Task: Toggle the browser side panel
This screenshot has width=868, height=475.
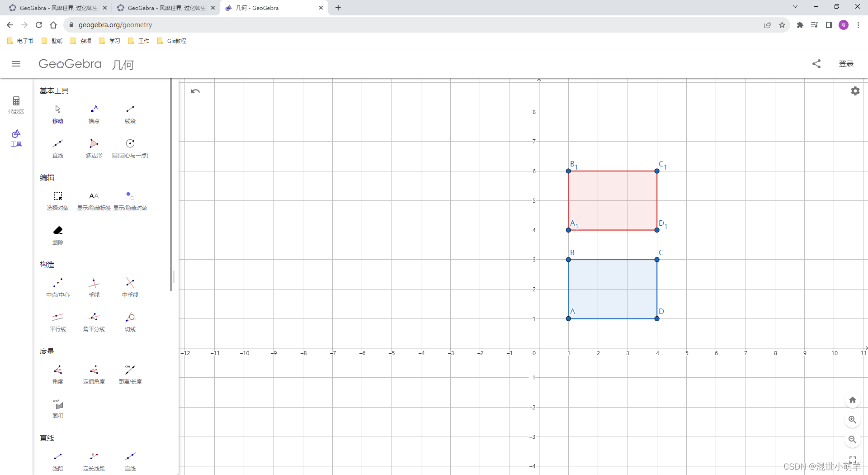Action: point(829,25)
